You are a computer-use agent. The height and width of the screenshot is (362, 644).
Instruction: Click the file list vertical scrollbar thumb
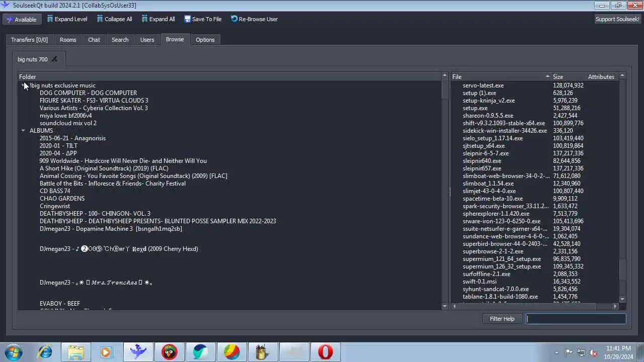[x=622, y=269]
